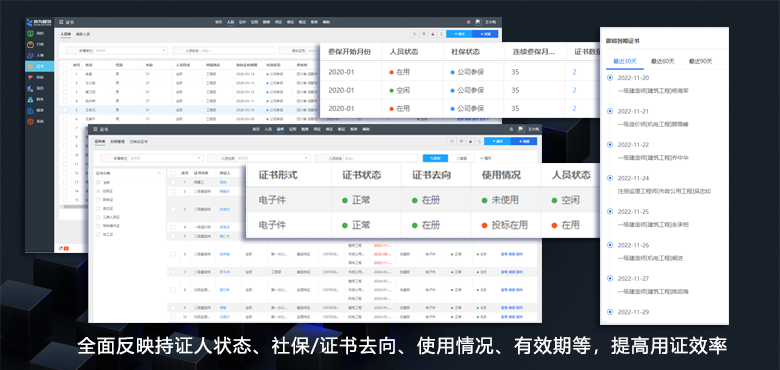Toggle hamburger menu in front 证书 window

[x=95, y=129]
